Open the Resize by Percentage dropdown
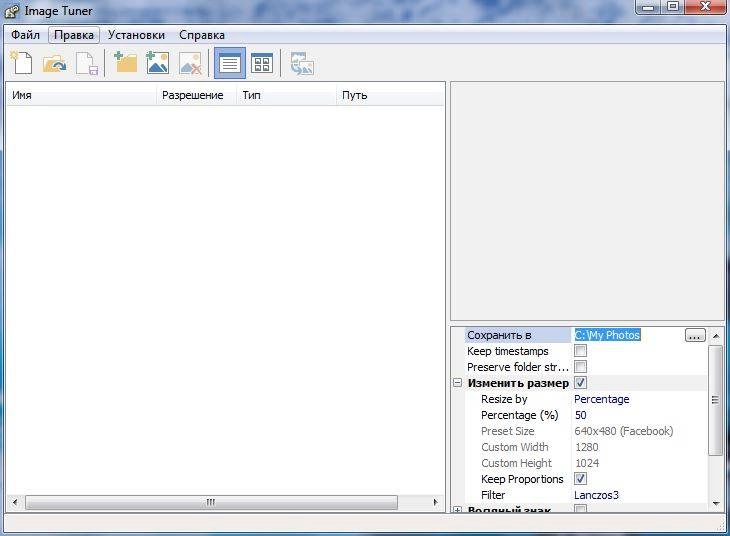 (639, 399)
